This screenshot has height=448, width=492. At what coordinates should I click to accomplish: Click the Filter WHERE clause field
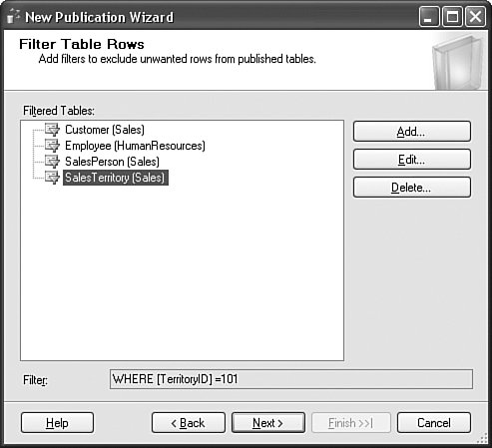click(291, 379)
